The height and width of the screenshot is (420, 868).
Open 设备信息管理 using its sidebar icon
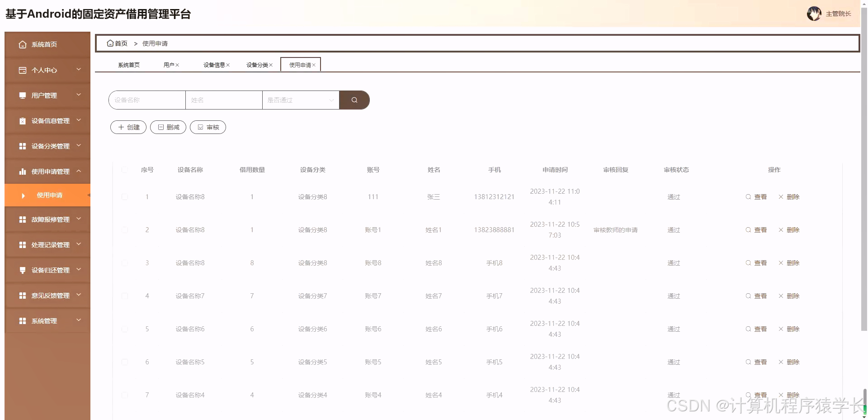(23, 121)
